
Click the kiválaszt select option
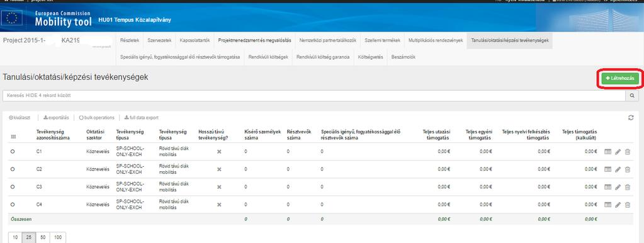coord(20,118)
